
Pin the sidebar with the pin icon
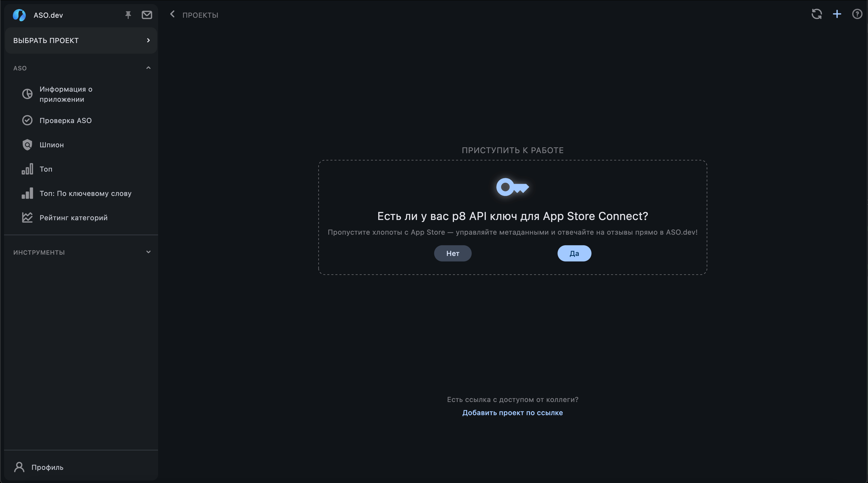tap(128, 15)
